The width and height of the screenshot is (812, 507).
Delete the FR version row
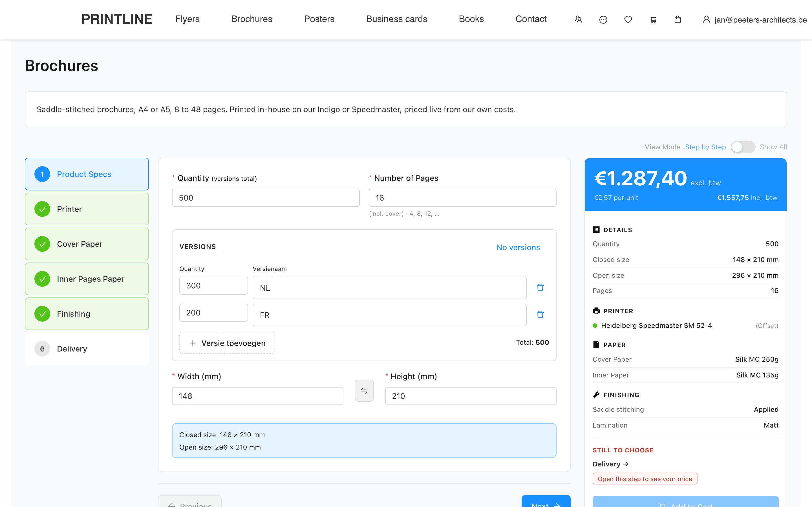(540, 315)
